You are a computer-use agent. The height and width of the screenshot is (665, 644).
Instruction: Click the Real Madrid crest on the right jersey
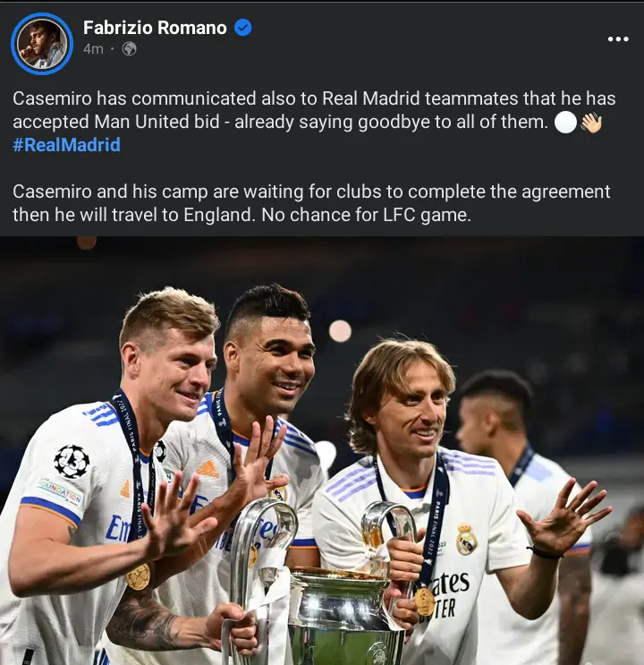click(466, 540)
